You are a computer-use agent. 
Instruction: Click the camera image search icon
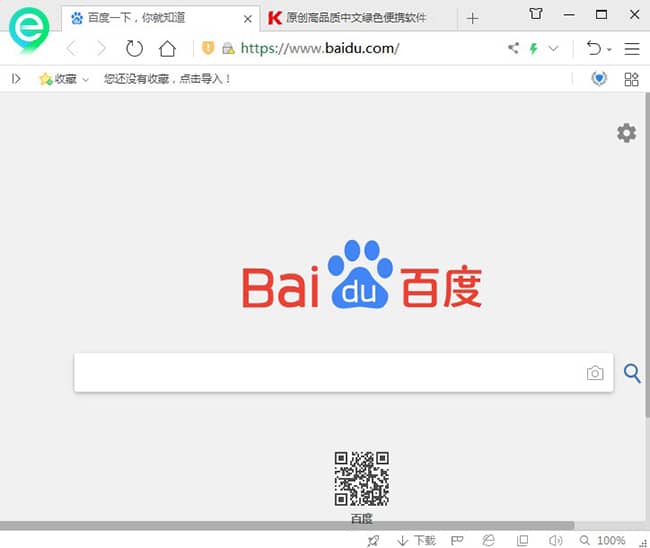pos(595,373)
